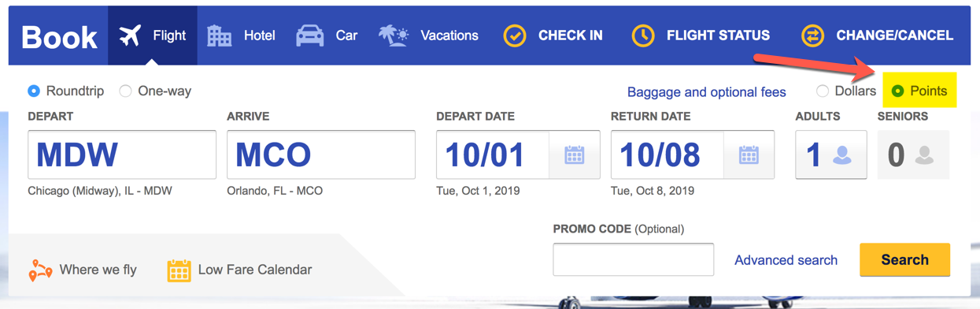Click the Search button
Viewport: 980px width, 309px height.
coord(904,259)
